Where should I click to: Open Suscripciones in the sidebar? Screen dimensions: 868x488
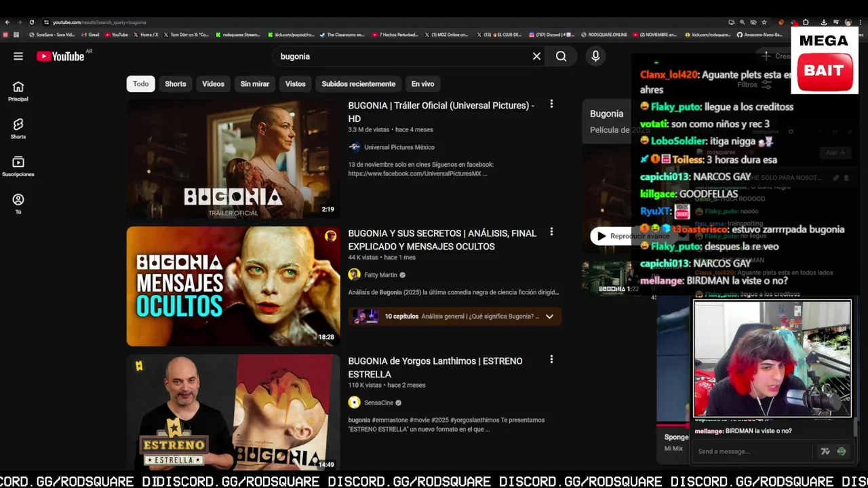[x=18, y=167]
